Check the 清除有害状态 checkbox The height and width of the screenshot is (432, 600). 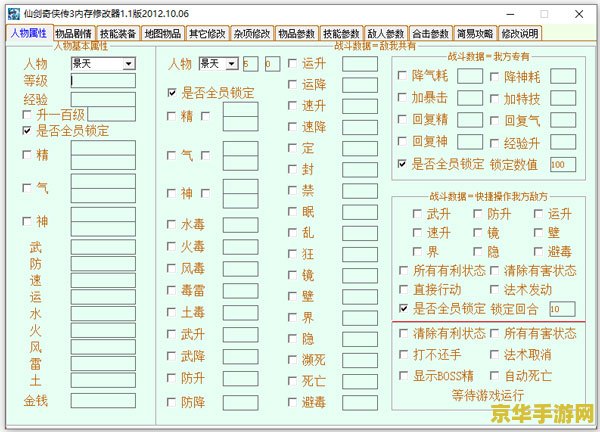coord(494,271)
